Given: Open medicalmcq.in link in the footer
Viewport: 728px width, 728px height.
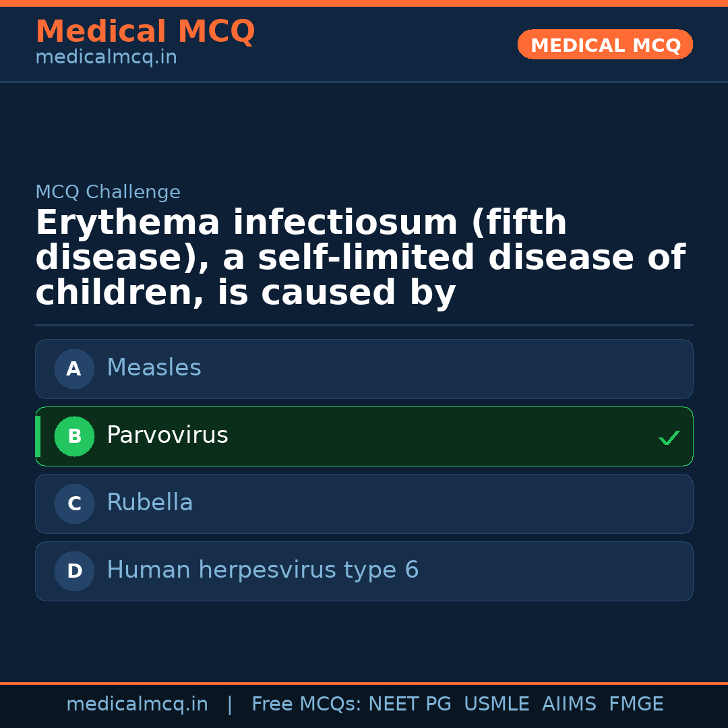Looking at the screenshot, I should click(137, 704).
